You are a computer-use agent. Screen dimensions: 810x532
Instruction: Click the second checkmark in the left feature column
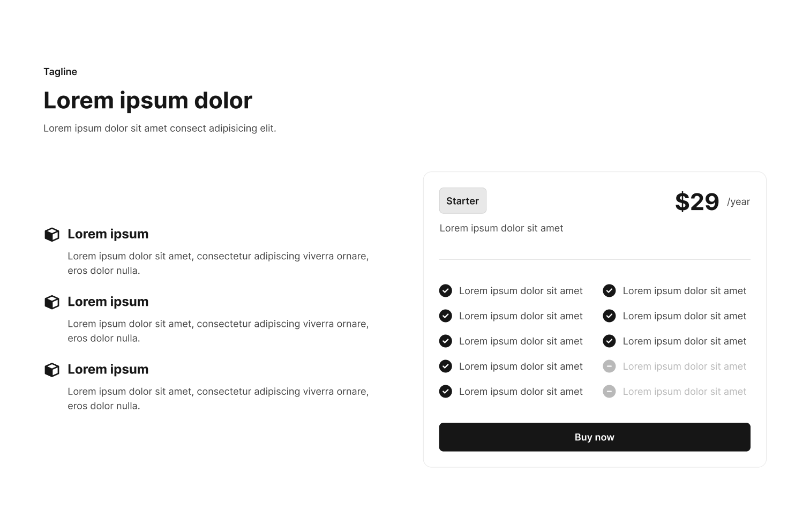click(446, 316)
